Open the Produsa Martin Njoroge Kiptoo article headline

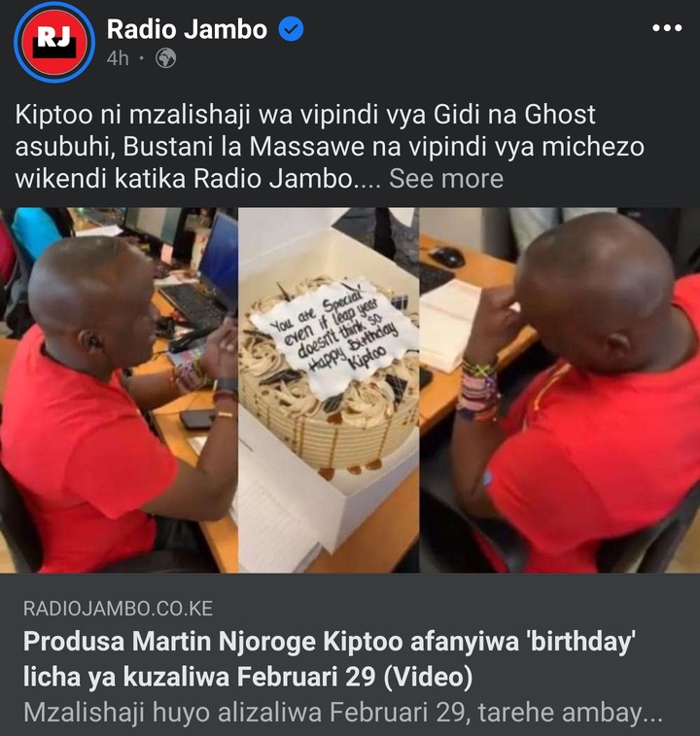(330, 659)
